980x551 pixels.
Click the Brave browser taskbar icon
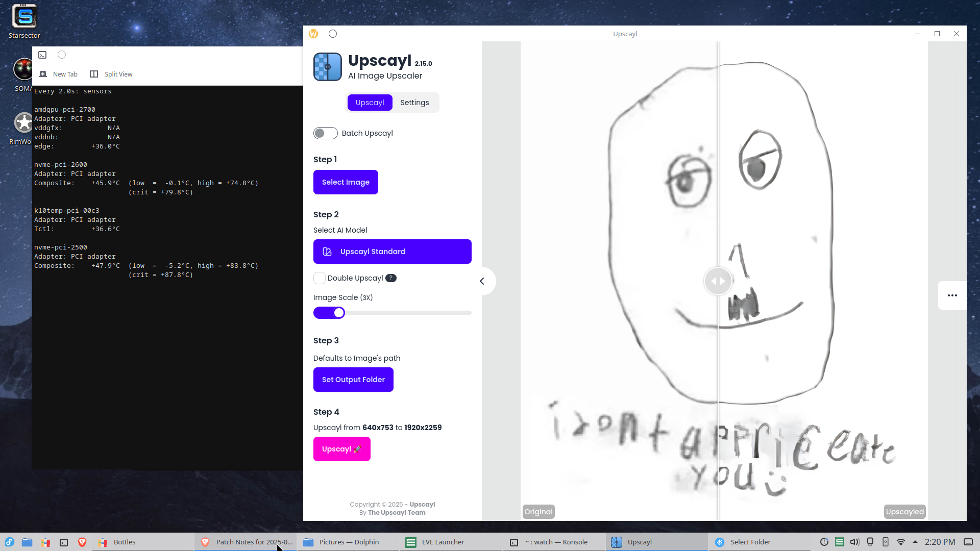[x=82, y=542]
